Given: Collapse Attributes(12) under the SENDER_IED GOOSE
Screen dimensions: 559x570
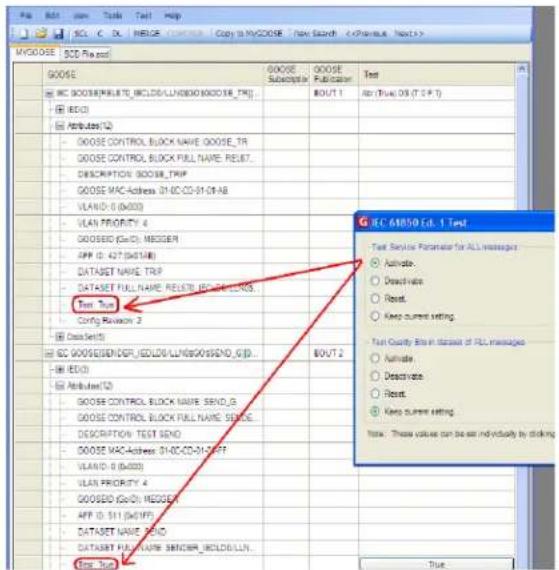Looking at the screenshot, I should (60, 386).
